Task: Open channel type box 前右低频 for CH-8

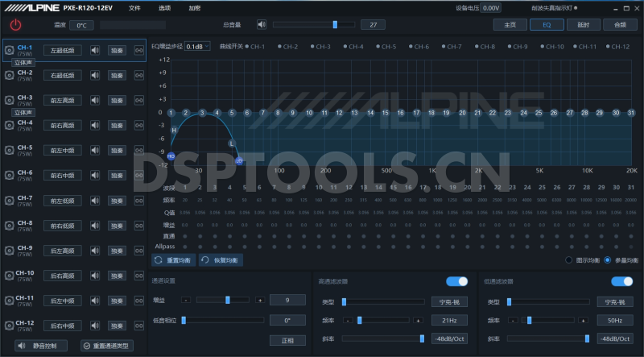Action: [x=63, y=226]
